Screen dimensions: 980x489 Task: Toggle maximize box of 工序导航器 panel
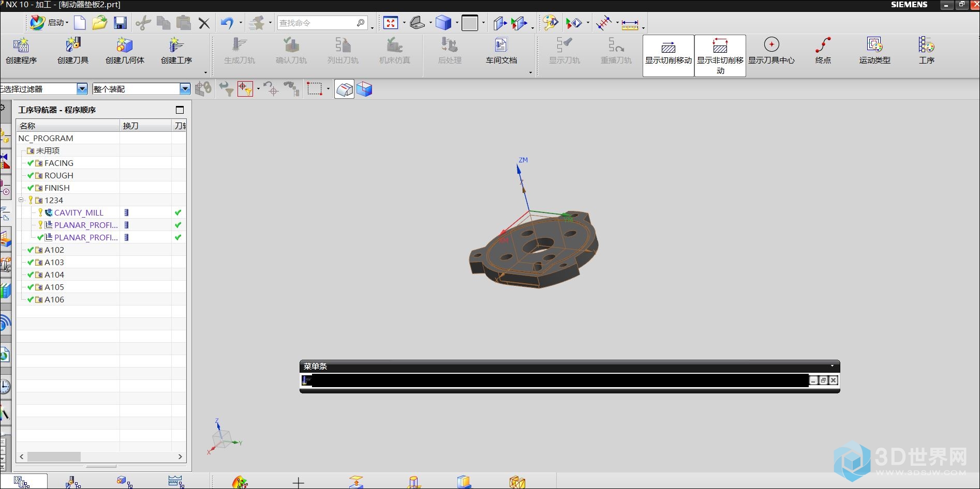point(180,110)
